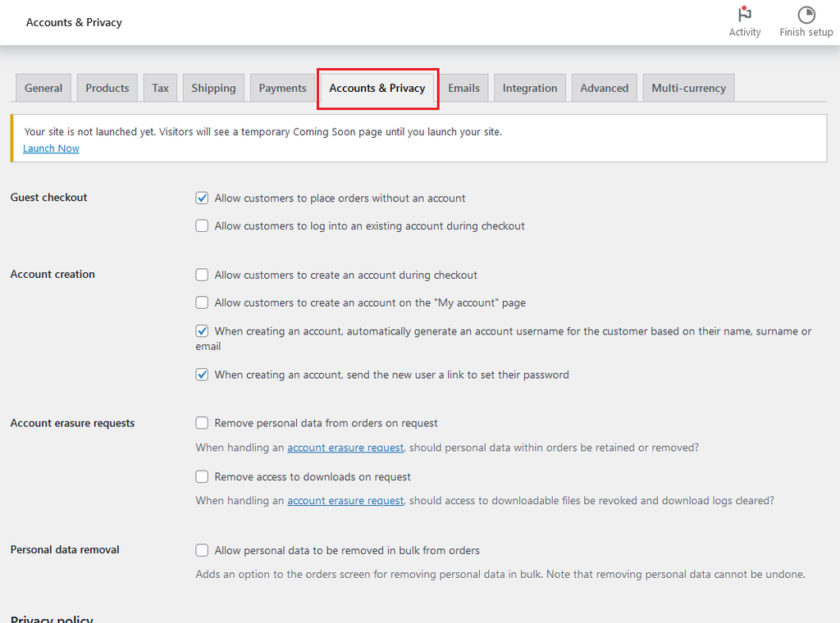Open first account erasure request link
The height and width of the screenshot is (623, 840).
pos(345,448)
